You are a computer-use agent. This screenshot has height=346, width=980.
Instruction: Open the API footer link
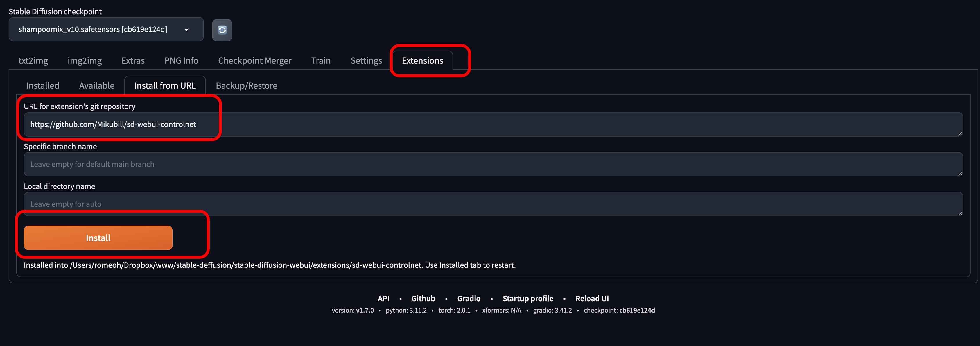tap(383, 298)
